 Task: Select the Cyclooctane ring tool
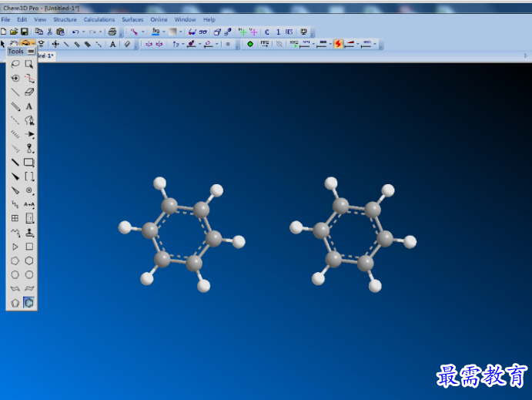pyautogui.click(x=29, y=274)
